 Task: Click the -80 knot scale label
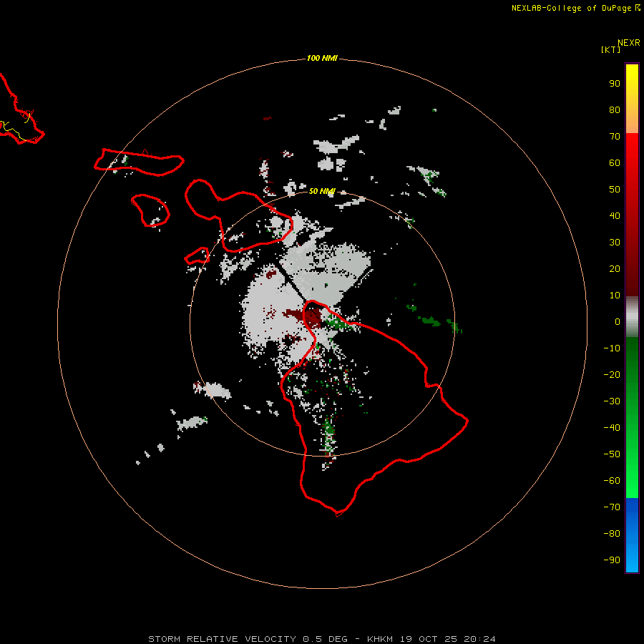[612, 534]
